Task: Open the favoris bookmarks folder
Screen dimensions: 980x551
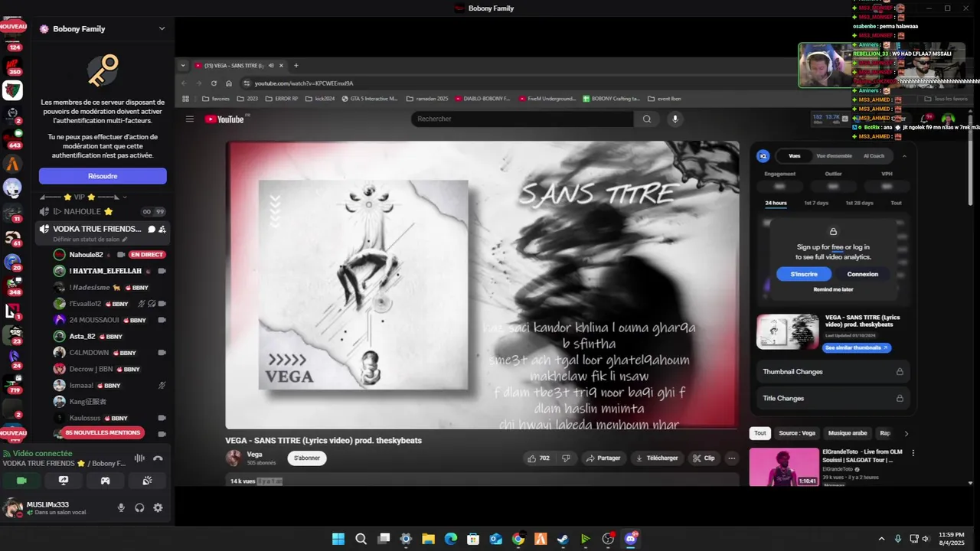Action: click(x=216, y=99)
